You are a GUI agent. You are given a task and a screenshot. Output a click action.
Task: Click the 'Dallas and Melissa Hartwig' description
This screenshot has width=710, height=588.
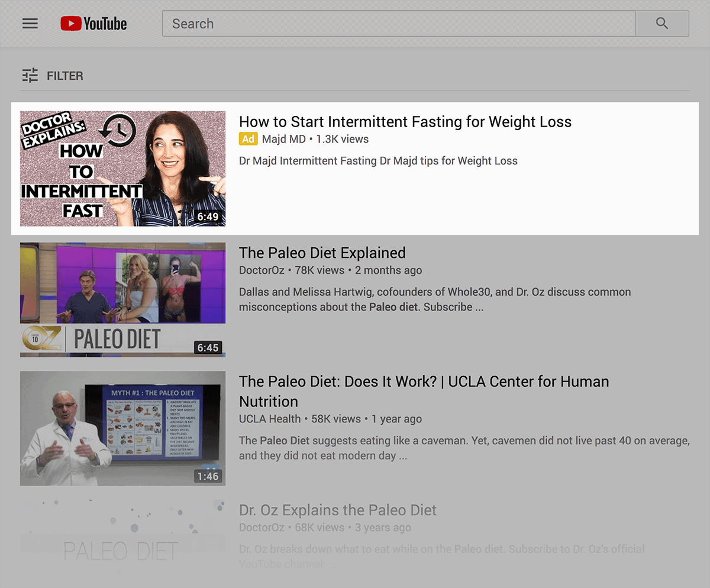[435, 299]
